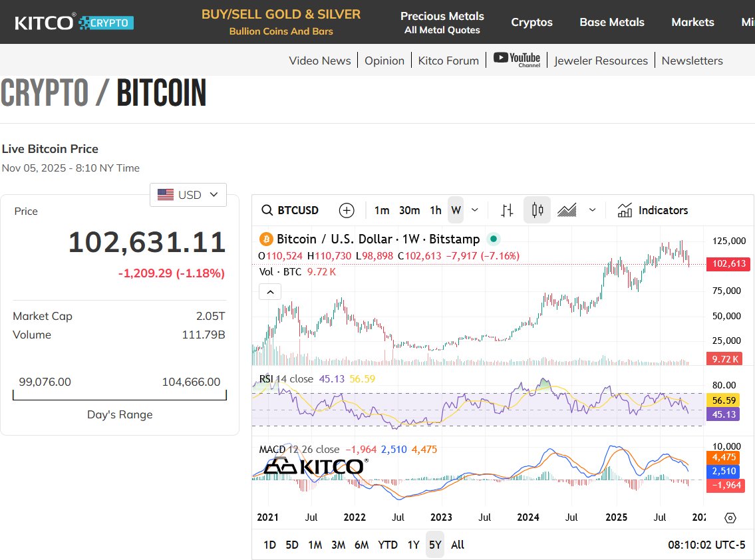This screenshot has height=560, width=755.
Task: Expand the chart style dropdown arrow
Action: pyautogui.click(x=592, y=210)
